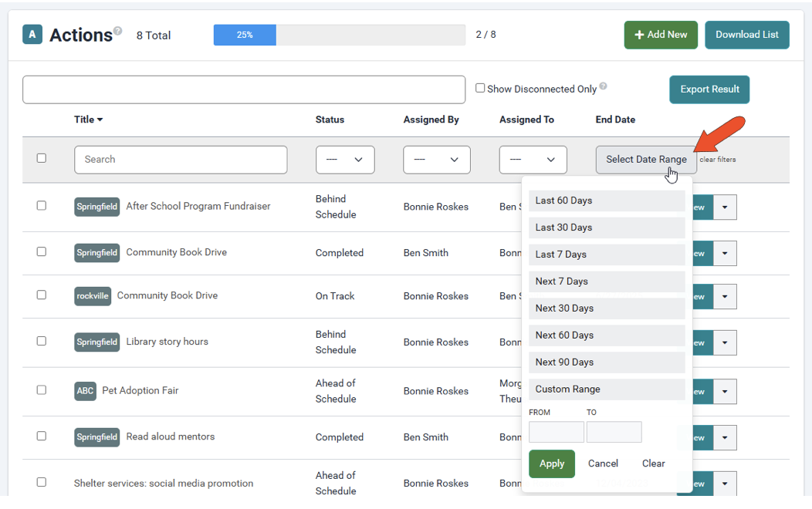Image resolution: width=812 pixels, height=509 pixels.
Task: Sort by Title column arrow
Action: [x=100, y=120]
